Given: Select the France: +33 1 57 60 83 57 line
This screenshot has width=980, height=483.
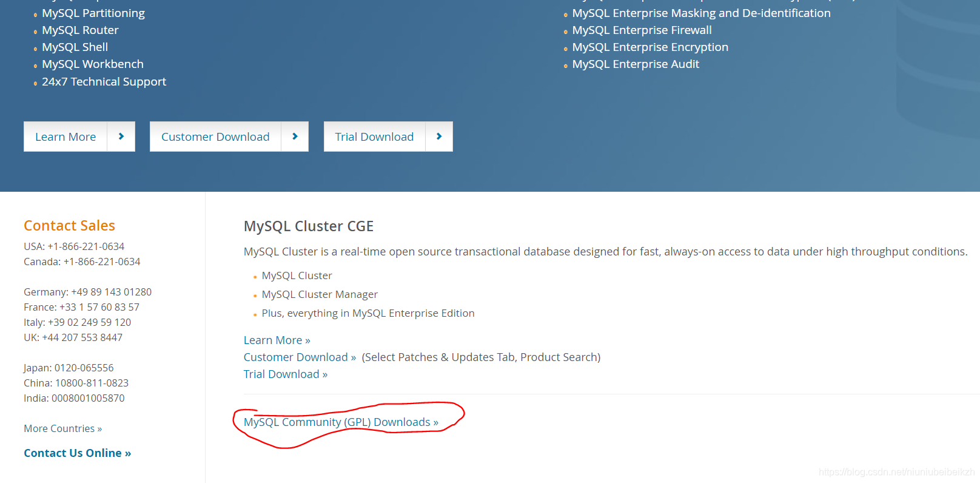Looking at the screenshot, I should 82,307.
